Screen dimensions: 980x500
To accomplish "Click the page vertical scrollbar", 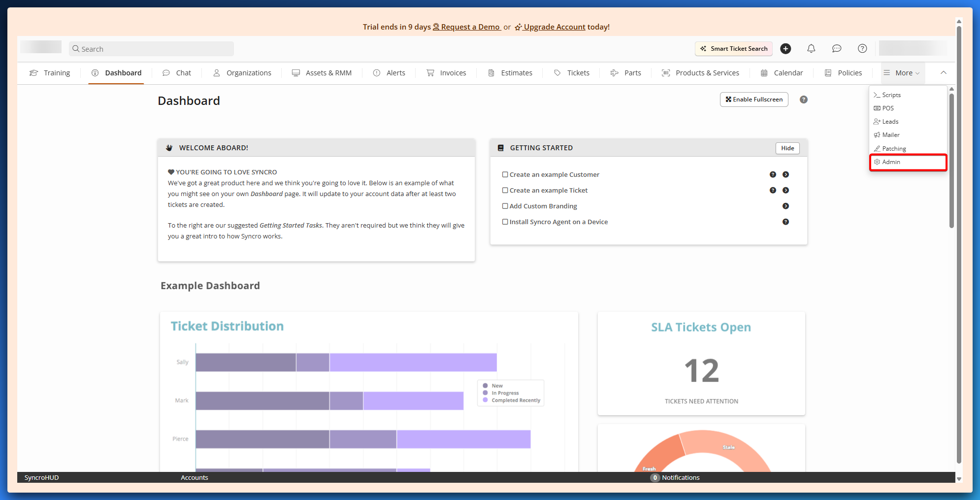I will (959, 244).
